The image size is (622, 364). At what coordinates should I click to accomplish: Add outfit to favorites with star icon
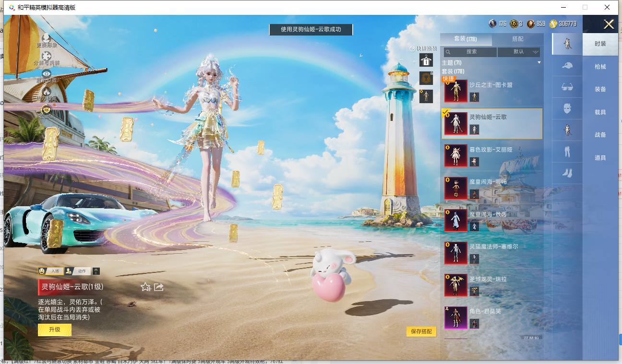coord(145,287)
